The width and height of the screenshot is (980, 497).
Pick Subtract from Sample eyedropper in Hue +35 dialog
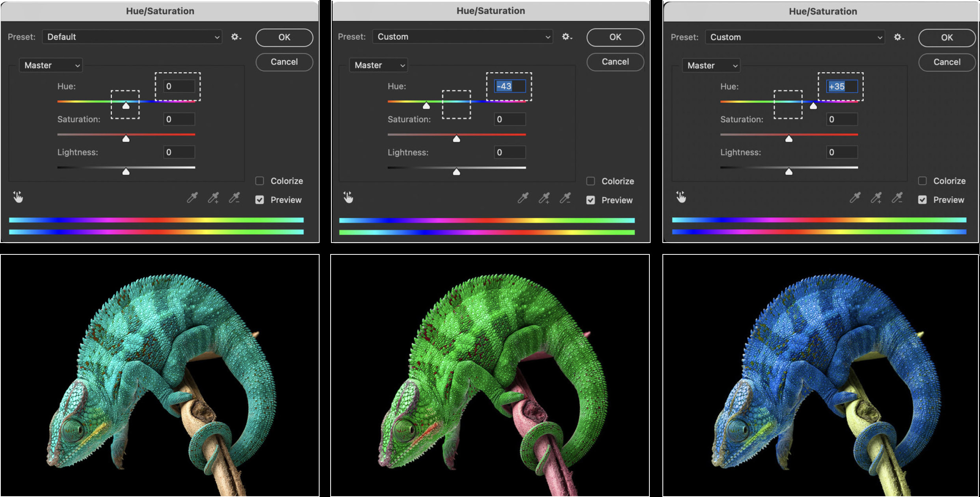click(897, 198)
